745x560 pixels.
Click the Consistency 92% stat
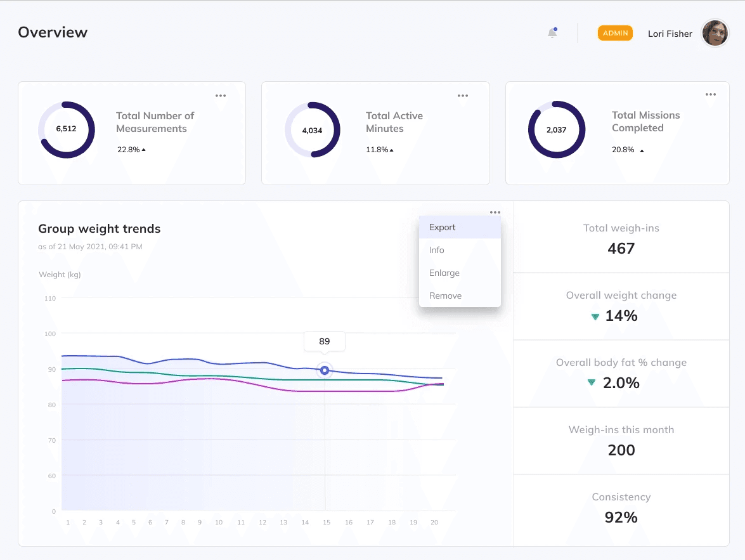(621, 517)
